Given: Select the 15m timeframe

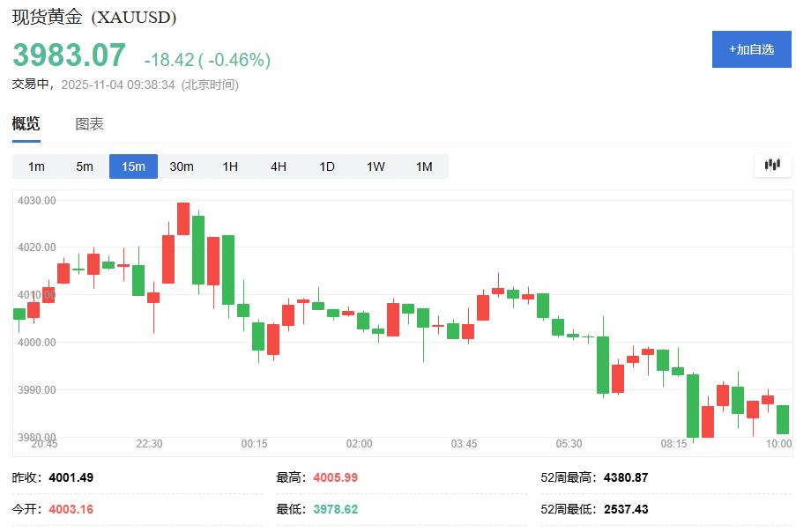Looking at the screenshot, I should point(132,166).
